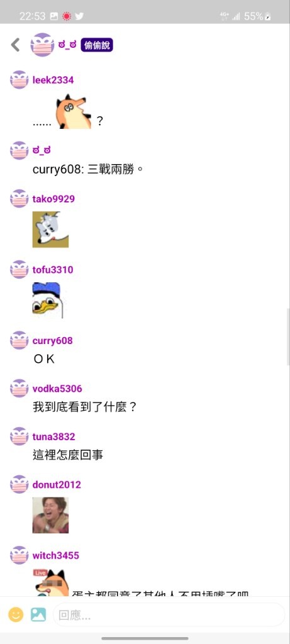The width and height of the screenshot is (290, 644).
Task: Tap tako9929's profile avatar
Action: click(19, 199)
